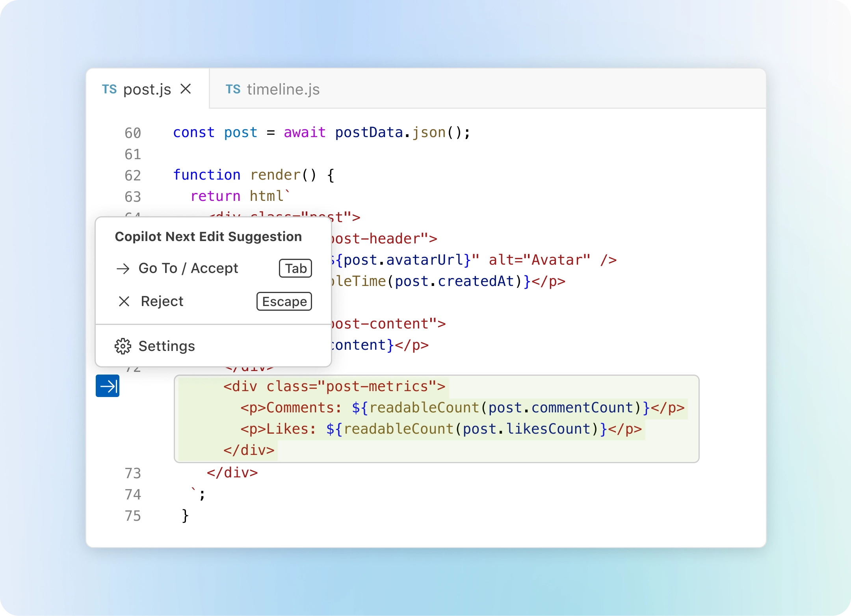Close the post.js tab
This screenshot has height=616, width=851.
tap(186, 89)
